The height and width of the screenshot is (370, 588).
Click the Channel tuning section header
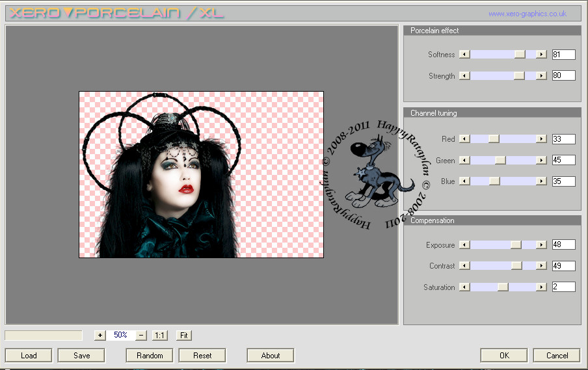tap(492, 113)
